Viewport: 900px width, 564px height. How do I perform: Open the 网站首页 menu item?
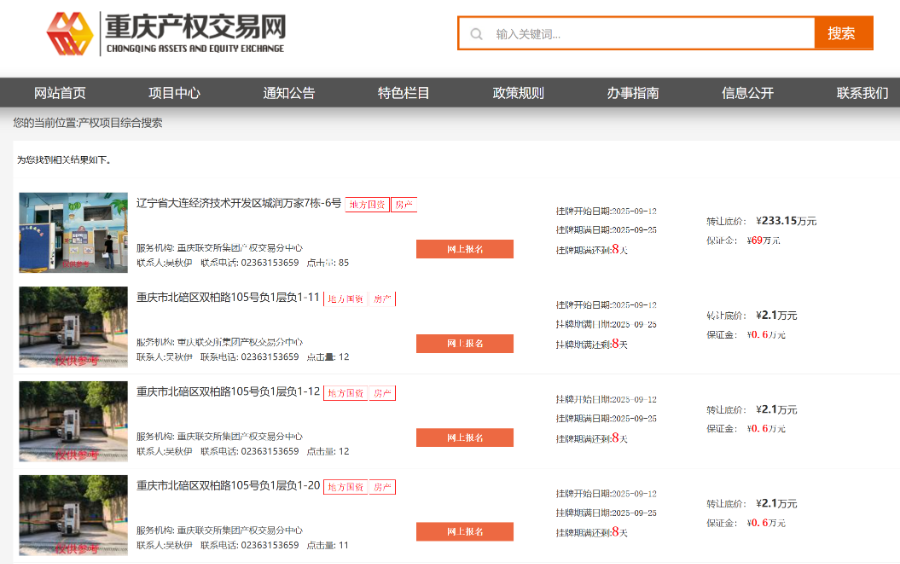[60, 93]
